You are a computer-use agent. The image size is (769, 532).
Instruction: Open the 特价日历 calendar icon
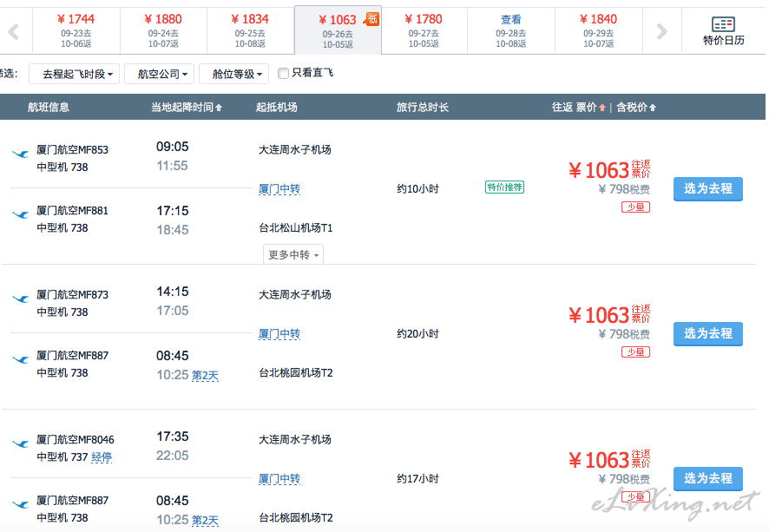(723, 24)
